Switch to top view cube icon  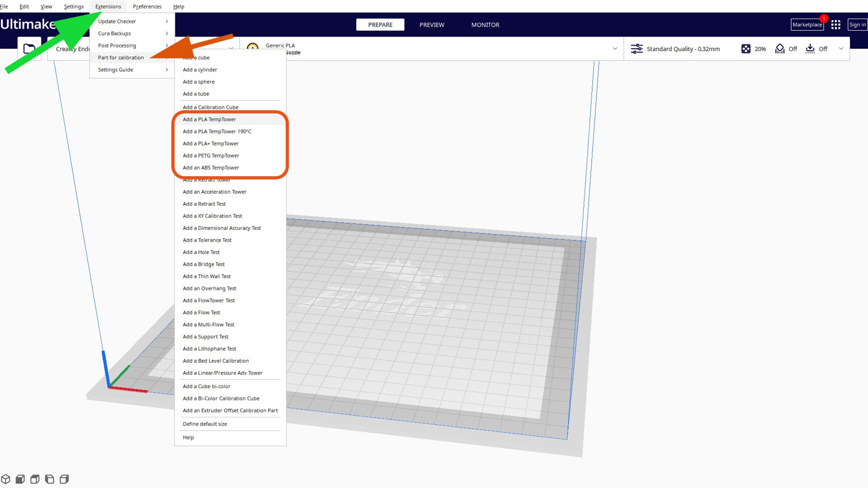[35, 479]
